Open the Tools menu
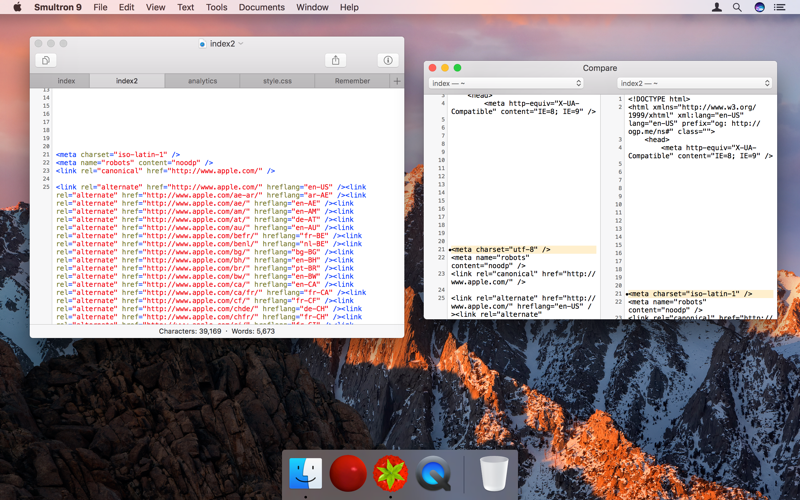The height and width of the screenshot is (500, 800). 216,7
